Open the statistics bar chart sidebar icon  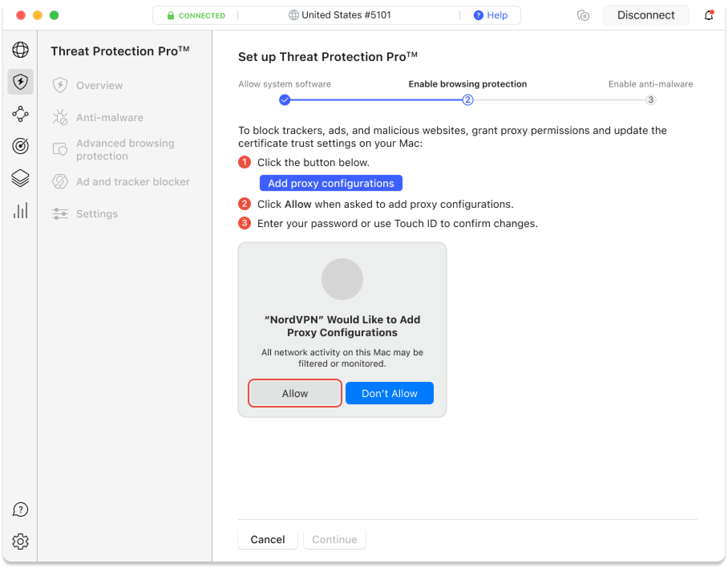20,210
